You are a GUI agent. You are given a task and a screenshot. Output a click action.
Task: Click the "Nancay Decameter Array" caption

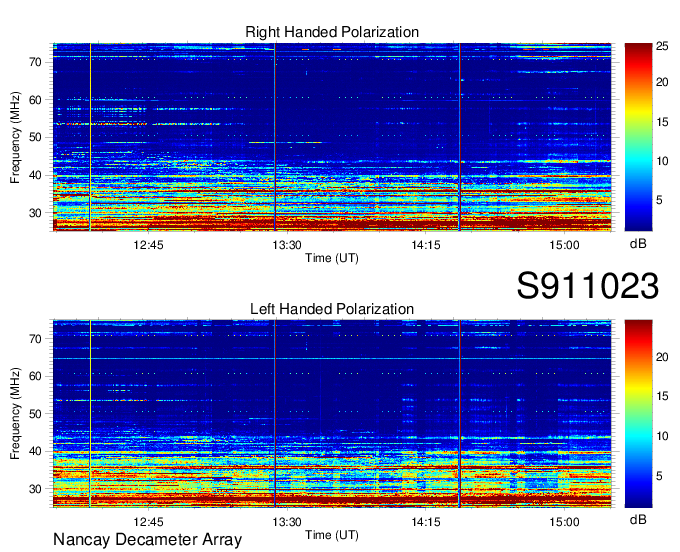point(147,540)
